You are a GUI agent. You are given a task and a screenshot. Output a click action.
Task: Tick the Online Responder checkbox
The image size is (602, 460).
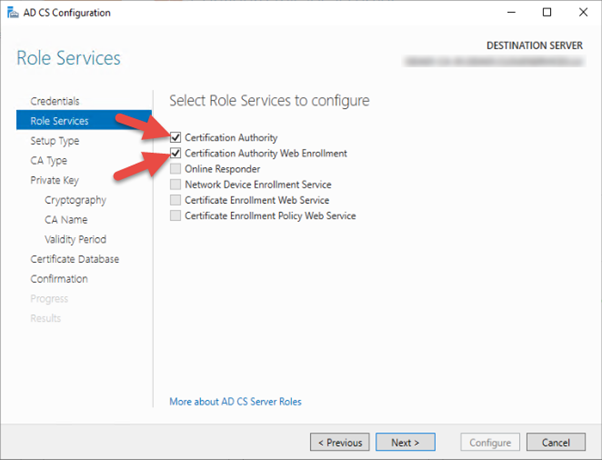click(175, 169)
